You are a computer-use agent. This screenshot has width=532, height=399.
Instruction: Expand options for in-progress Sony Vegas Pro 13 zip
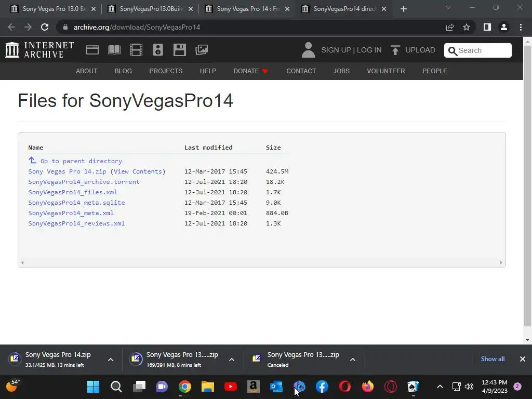point(232,360)
